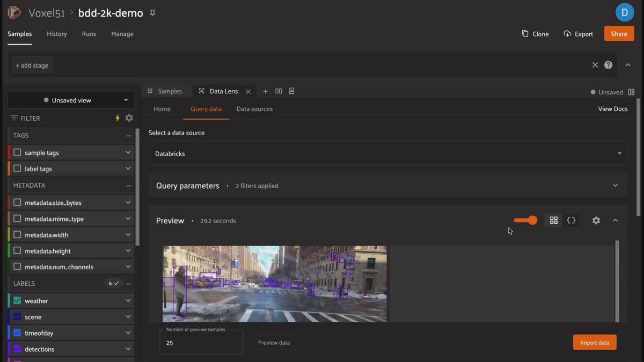
Task: Open the Runs tab
Action: (89, 34)
